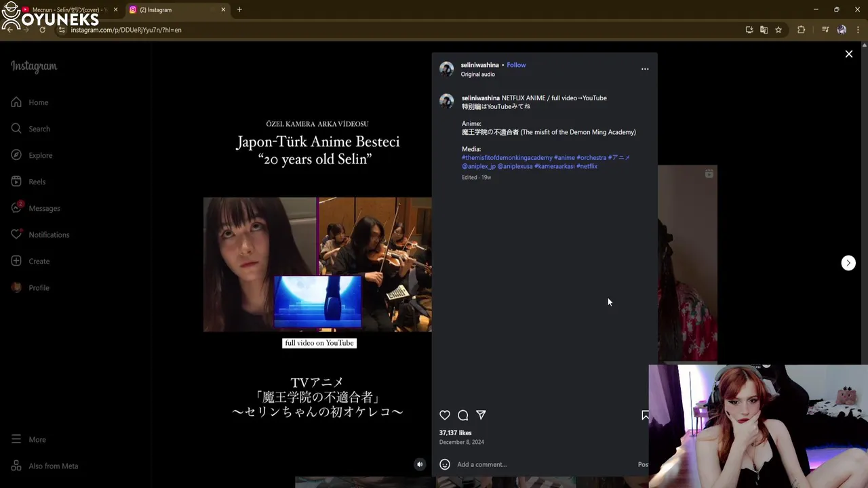Click the December 8, 2024 date
This screenshot has width=868, height=488.
point(461,443)
